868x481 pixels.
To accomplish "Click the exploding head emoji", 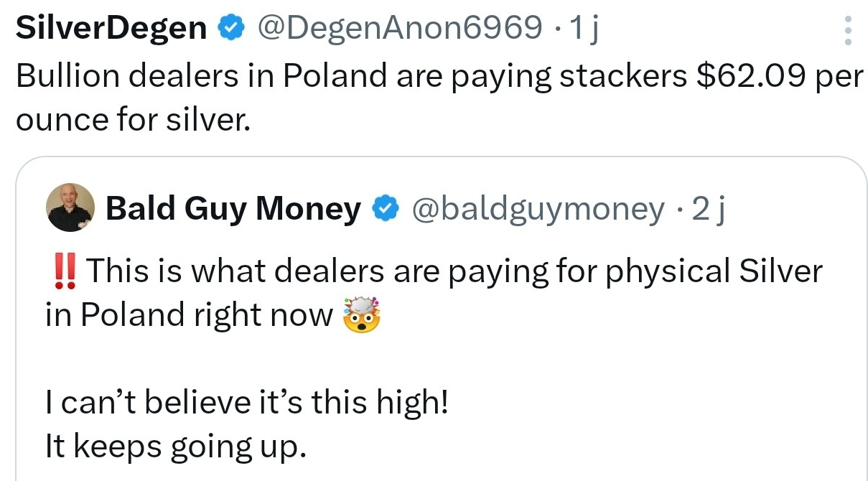I will click(x=362, y=314).
